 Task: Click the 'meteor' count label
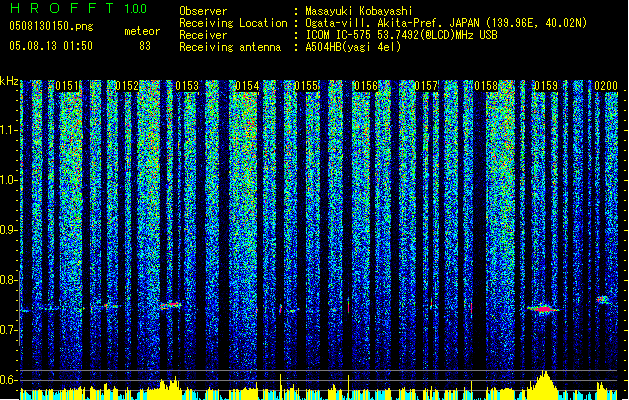pos(142,31)
